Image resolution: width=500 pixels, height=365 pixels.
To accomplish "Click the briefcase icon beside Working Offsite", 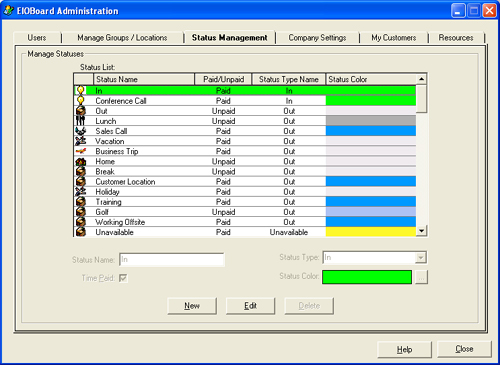I will point(81,222).
